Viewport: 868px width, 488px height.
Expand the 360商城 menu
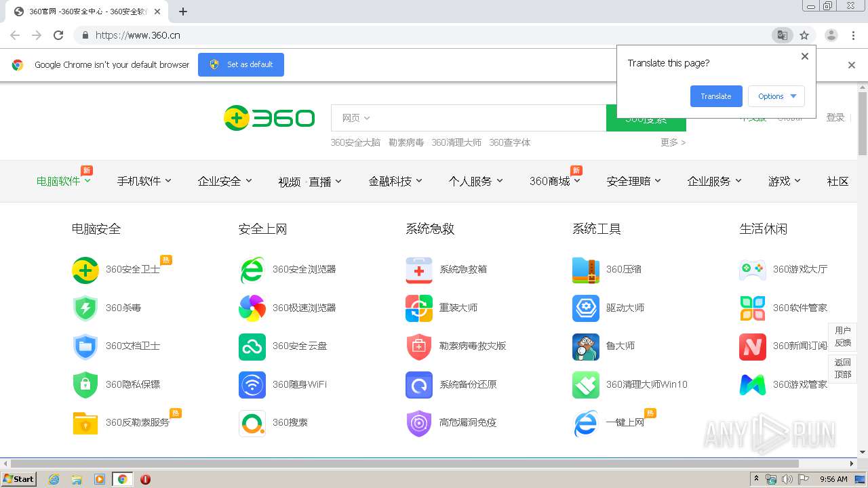point(555,181)
